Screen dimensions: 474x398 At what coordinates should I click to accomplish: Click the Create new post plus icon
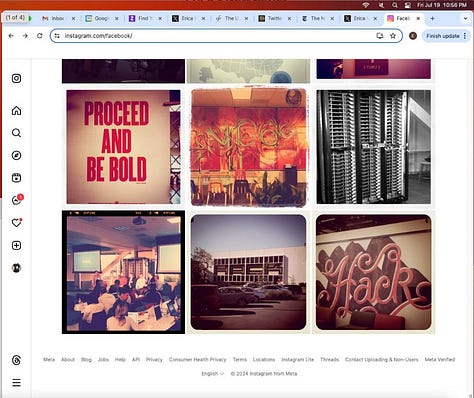(16, 245)
